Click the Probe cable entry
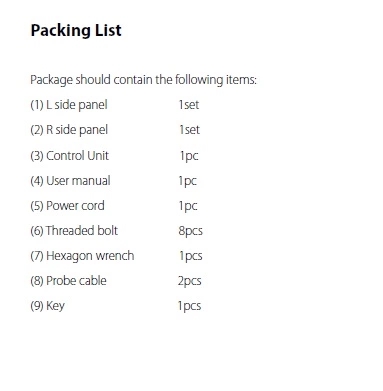The image size is (383, 391). pos(68,281)
